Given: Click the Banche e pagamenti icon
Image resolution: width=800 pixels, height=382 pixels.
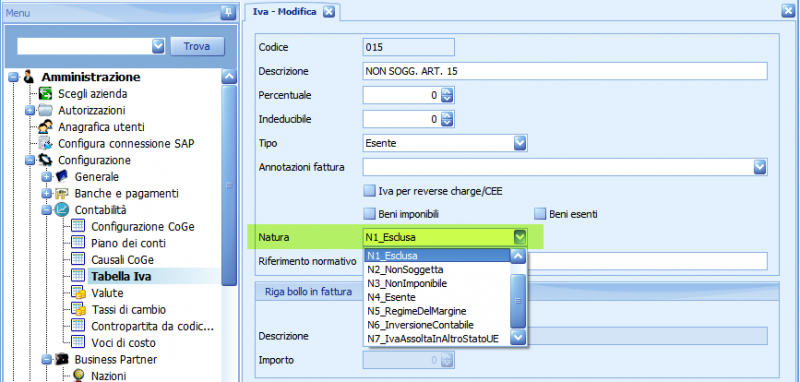Looking at the screenshot, I should (x=62, y=194).
